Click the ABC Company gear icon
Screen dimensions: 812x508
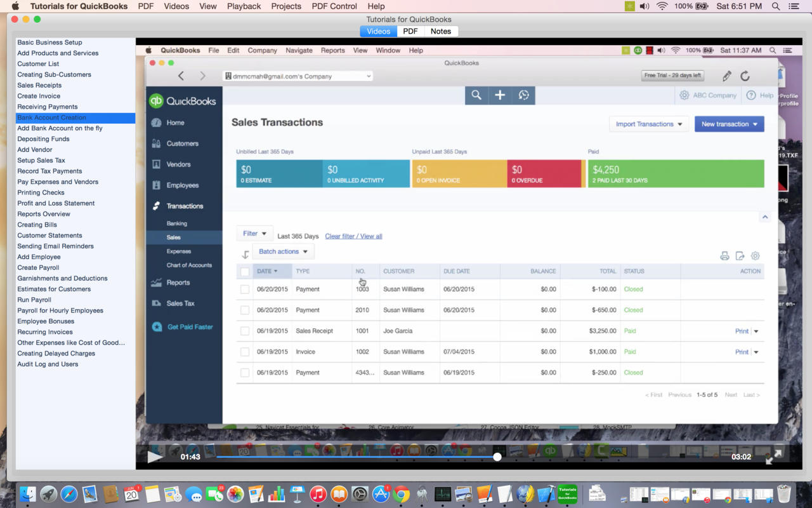(x=684, y=95)
